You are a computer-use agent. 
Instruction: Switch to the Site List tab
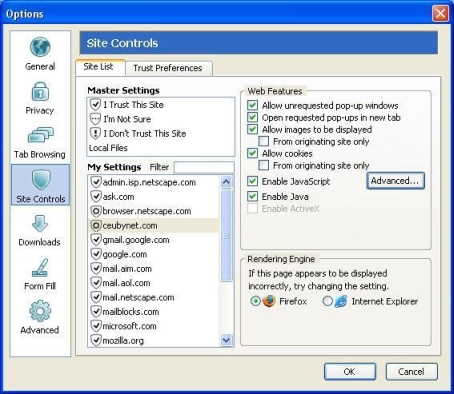pyautogui.click(x=99, y=67)
